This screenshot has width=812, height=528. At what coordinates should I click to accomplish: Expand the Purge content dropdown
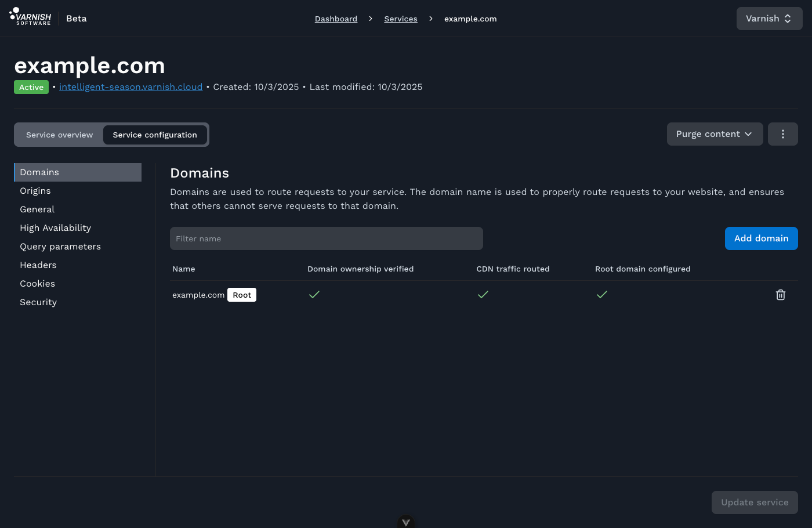point(715,134)
